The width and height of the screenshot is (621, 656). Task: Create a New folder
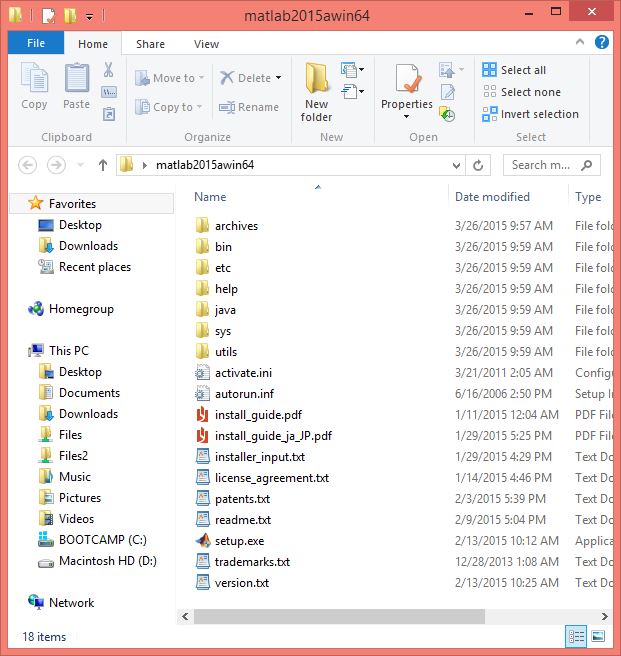(316, 92)
